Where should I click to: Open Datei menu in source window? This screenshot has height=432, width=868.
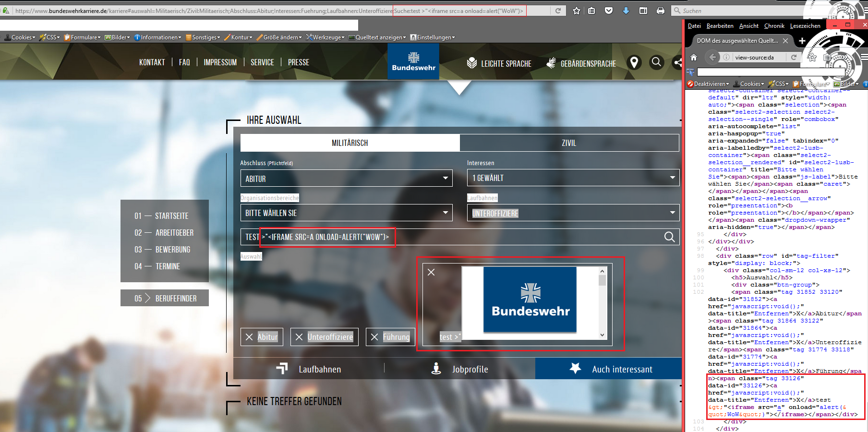coord(694,26)
